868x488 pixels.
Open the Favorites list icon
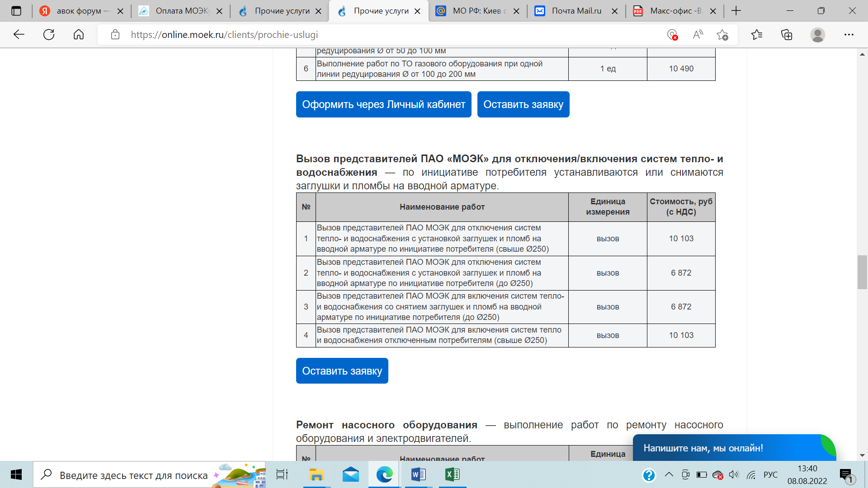click(756, 35)
